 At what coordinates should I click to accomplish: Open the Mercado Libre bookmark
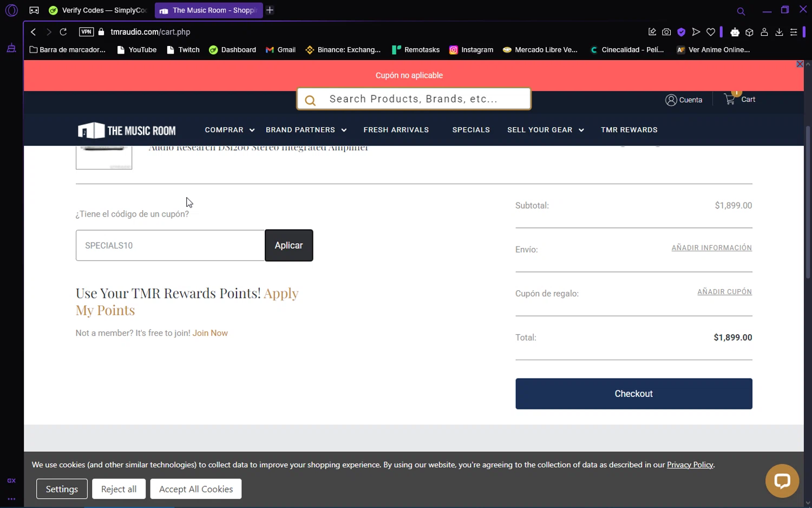[540, 50]
